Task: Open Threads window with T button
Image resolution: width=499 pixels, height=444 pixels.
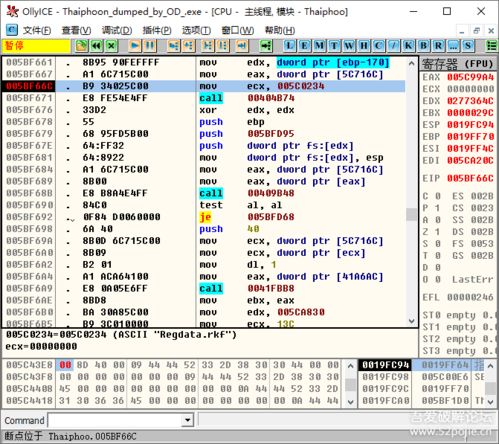Action: [334, 46]
